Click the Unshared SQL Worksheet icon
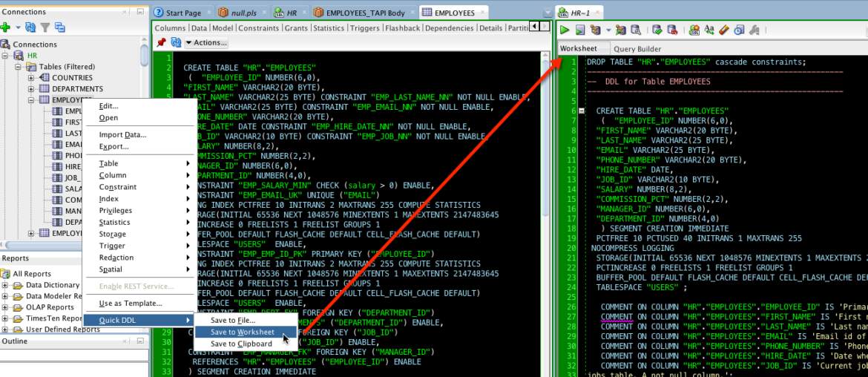 [694, 30]
